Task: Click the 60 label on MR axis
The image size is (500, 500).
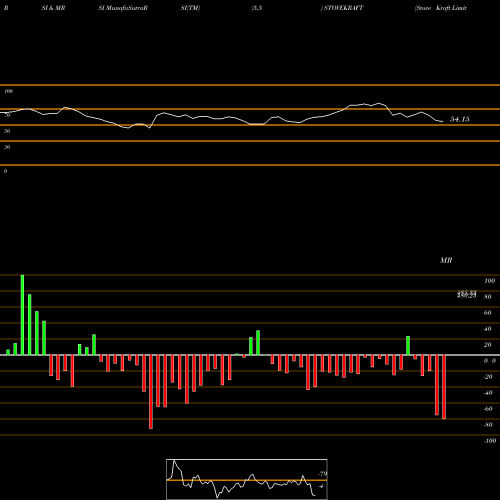Action: pos(488,313)
